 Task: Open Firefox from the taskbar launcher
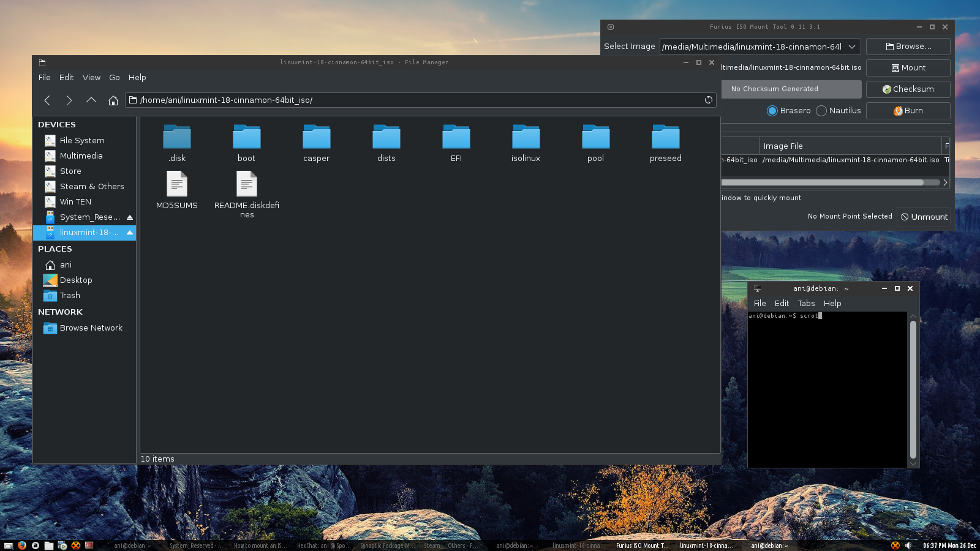point(22,545)
